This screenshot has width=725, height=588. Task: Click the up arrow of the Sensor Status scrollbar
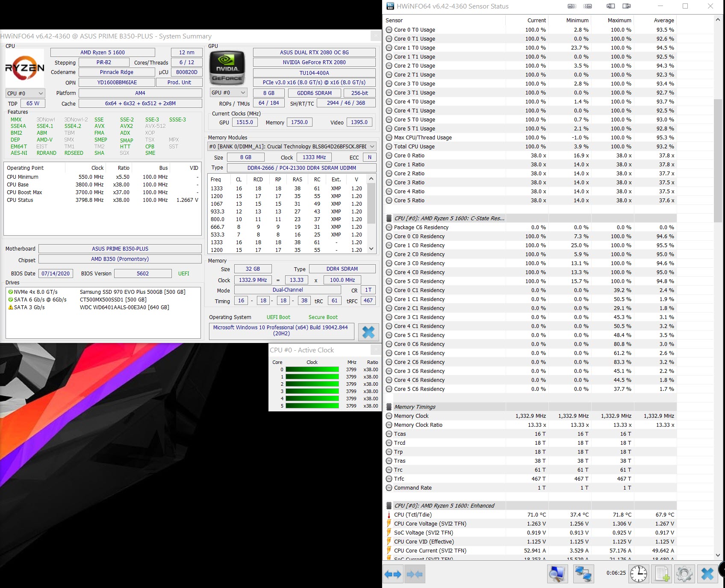coord(718,20)
